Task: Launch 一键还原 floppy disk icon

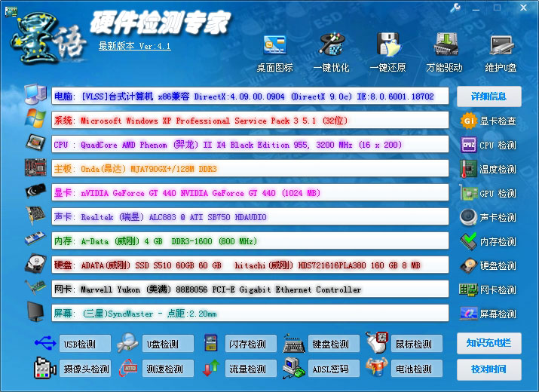Action: [x=387, y=47]
